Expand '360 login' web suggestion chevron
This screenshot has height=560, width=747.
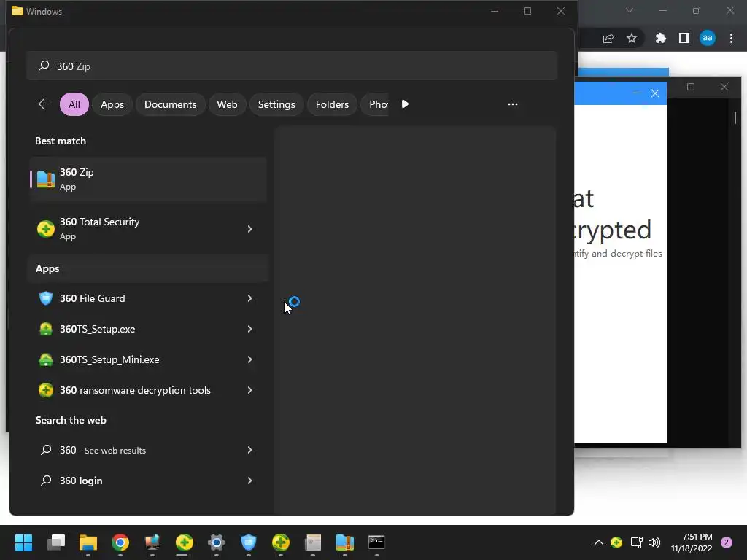[x=249, y=481]
